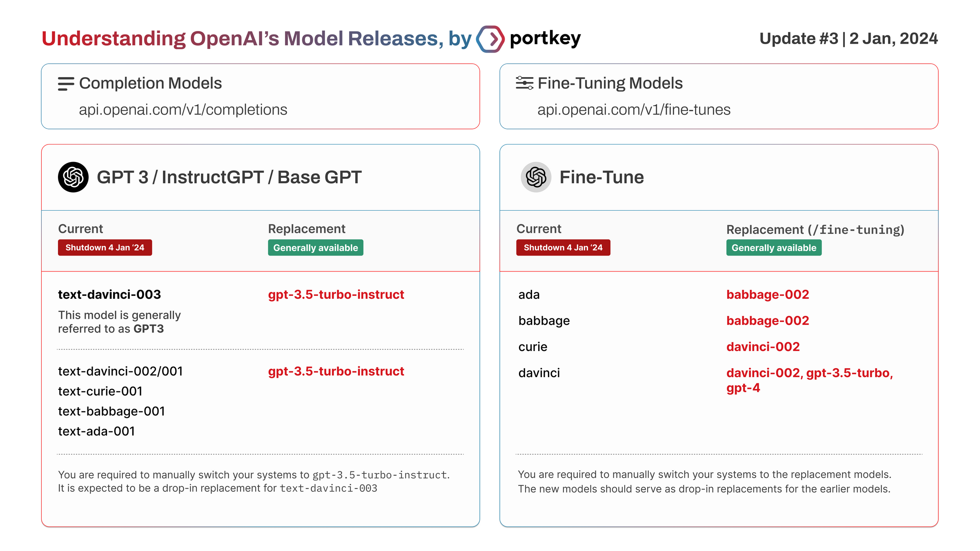
Task: Click the OpenAI logo on the Fine-Tune card
Action: point(536,177)
